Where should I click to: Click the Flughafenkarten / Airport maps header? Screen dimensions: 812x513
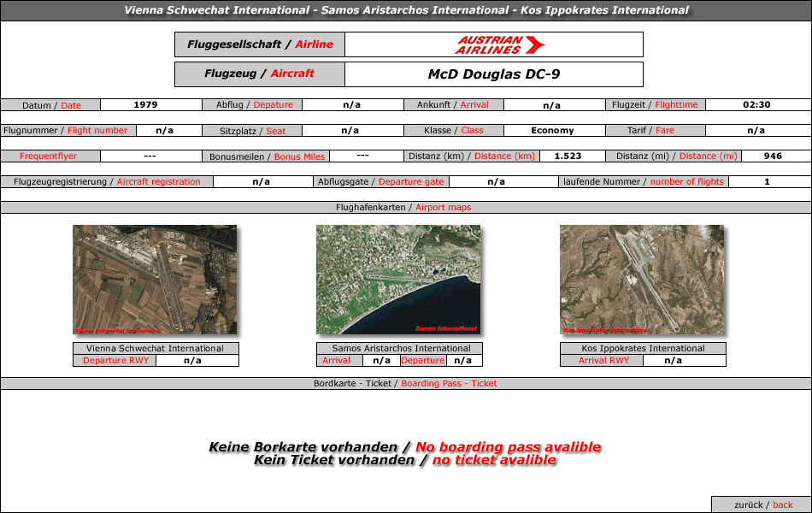(x=406, y=208)
